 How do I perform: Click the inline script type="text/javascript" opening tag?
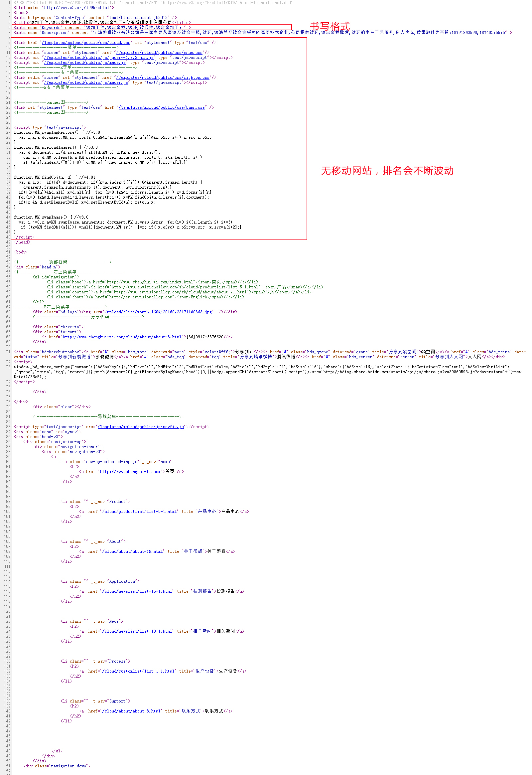pyautogui.click(x=50, y=128)
